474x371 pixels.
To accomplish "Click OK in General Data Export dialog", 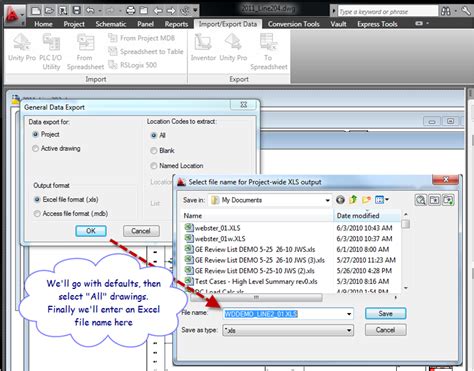I will (91, 231).
